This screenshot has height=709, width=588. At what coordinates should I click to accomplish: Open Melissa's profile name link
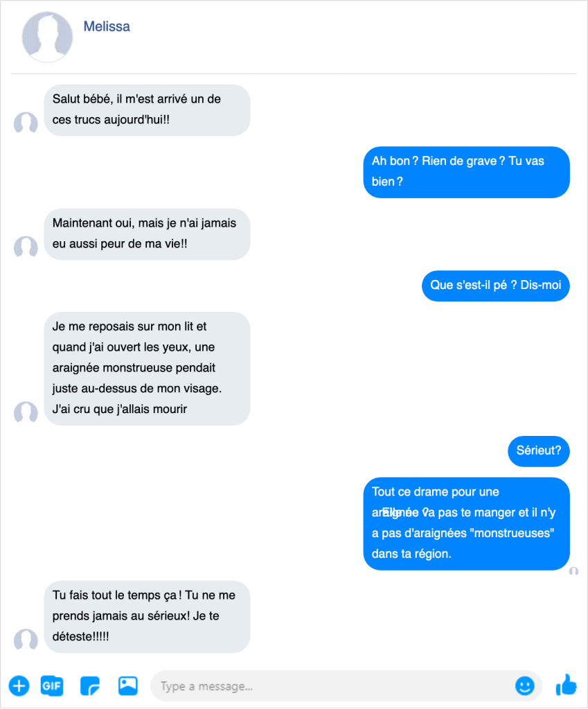(x=107, y=27)
